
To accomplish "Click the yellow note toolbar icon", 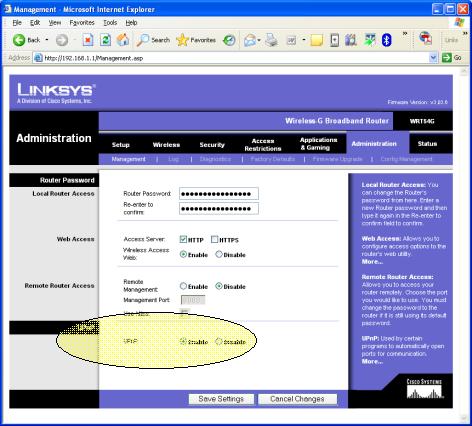I will point(317,40).
